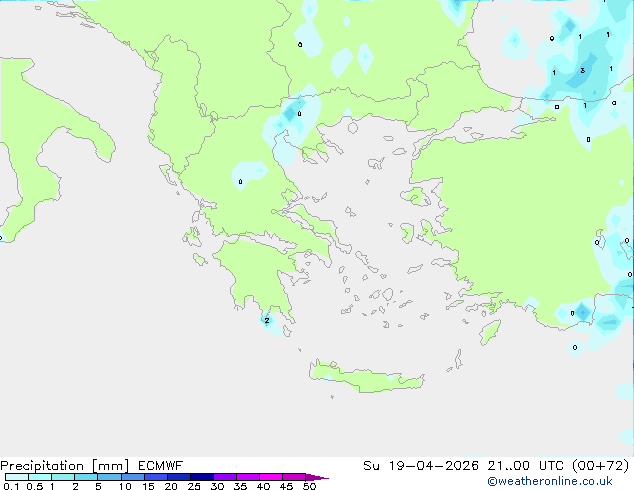The image size is (634, 490).
Task: Click the '0.1' legend tick label
Action: pyautogui.click(x=11, y=486)
